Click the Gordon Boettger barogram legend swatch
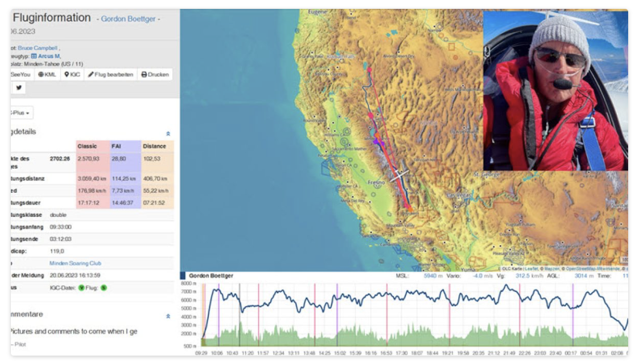The image size is (641, 364). tap(183, 276)
